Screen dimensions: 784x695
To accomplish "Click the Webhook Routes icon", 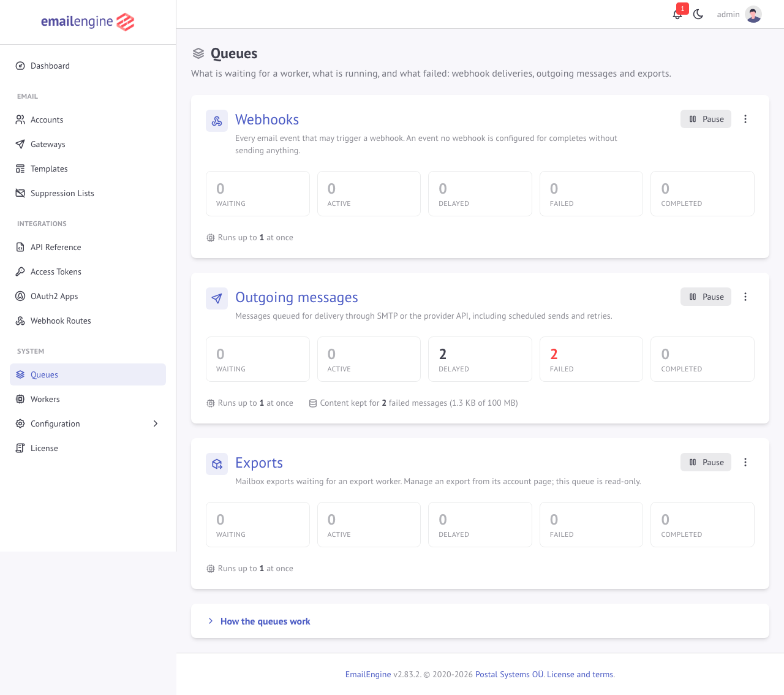I will (x=20, y=321).
